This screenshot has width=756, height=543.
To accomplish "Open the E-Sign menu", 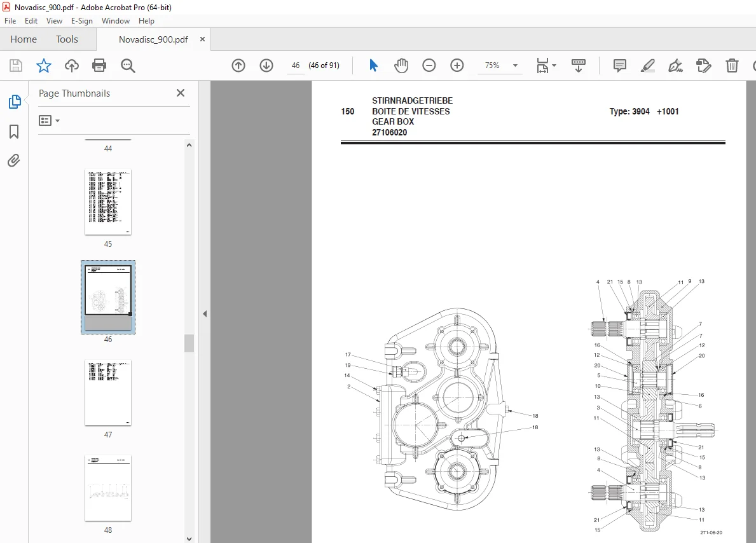I will [x=81, y=21].
